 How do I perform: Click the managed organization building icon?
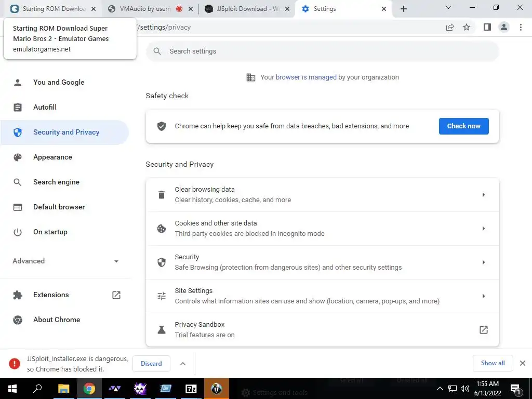pyautogui.click(x=251, y=77)
